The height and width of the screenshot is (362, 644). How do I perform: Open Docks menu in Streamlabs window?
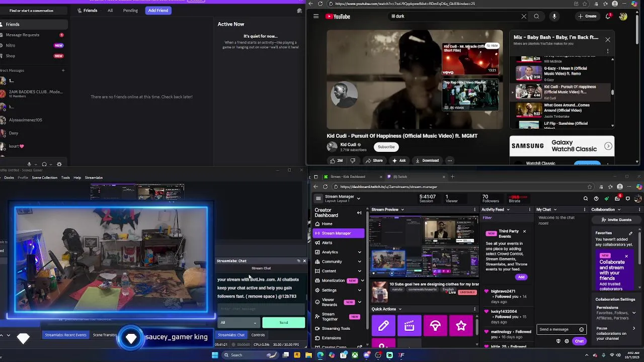9,177
